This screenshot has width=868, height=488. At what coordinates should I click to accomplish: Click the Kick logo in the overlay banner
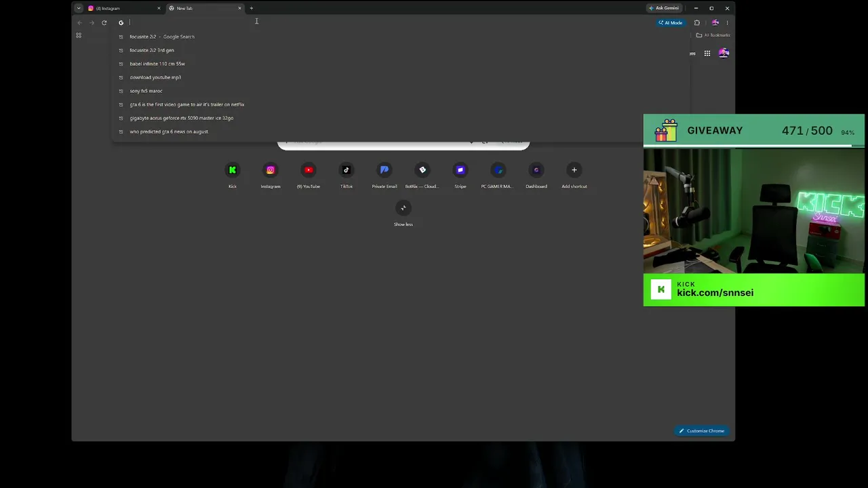(x=661, y=289)
